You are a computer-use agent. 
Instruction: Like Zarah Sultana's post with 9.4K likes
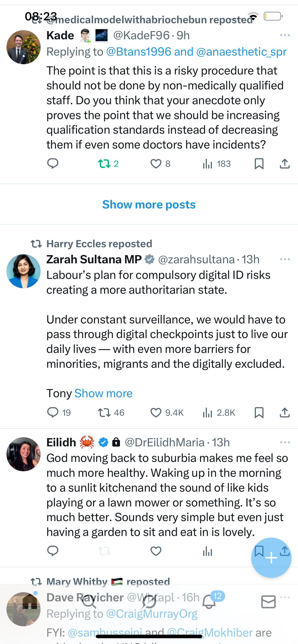pyautogui.click(x=156, y=413)
